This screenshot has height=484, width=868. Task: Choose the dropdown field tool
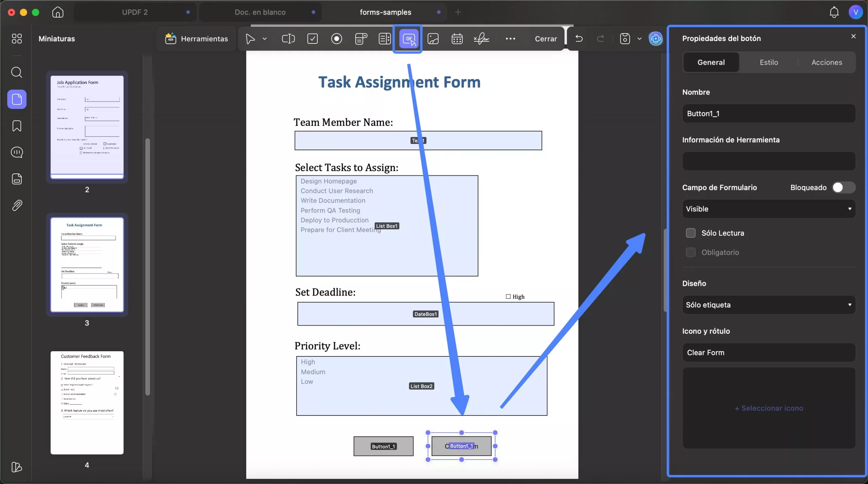pos(361,39)
